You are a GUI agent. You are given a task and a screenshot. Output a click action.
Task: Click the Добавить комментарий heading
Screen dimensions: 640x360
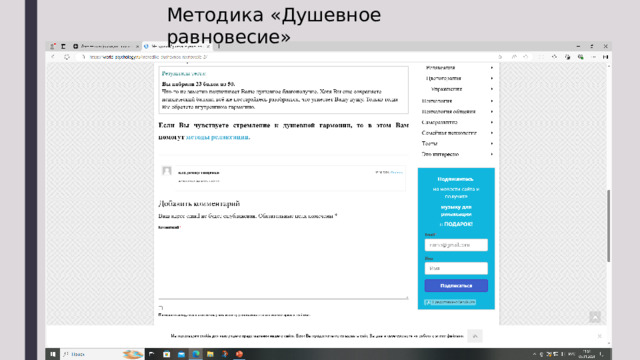click(199, 203)
